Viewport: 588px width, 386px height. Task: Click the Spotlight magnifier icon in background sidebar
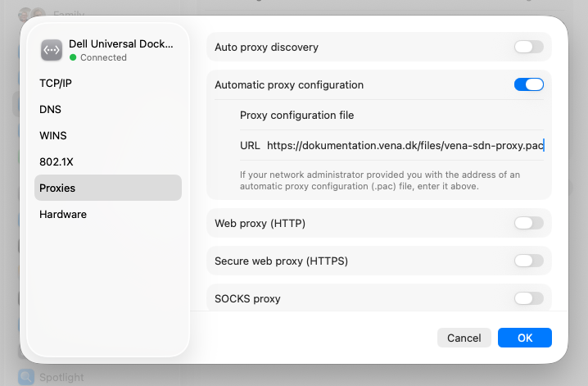(26, 377)
